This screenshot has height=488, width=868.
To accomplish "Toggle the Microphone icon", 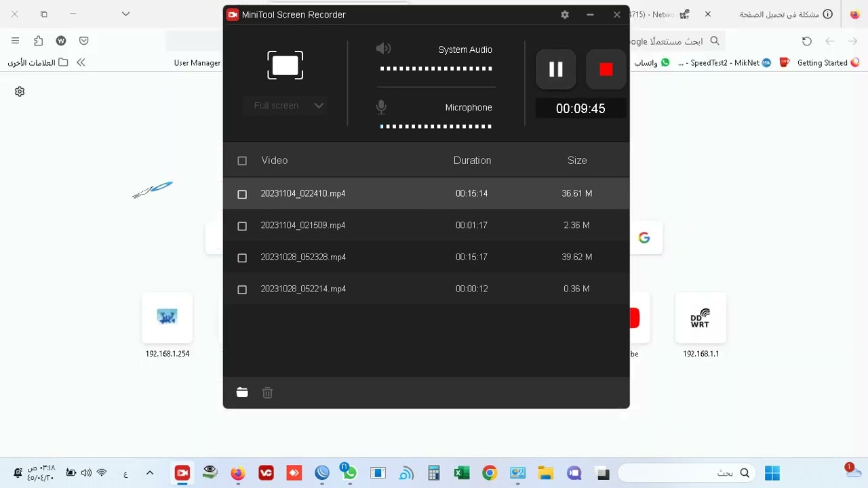I will click(381, 106).
